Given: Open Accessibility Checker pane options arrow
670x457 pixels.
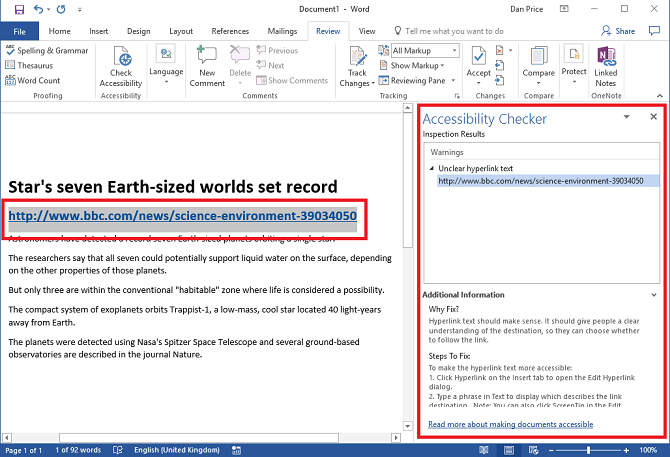Looking at the screenshot, I should 626,117.
